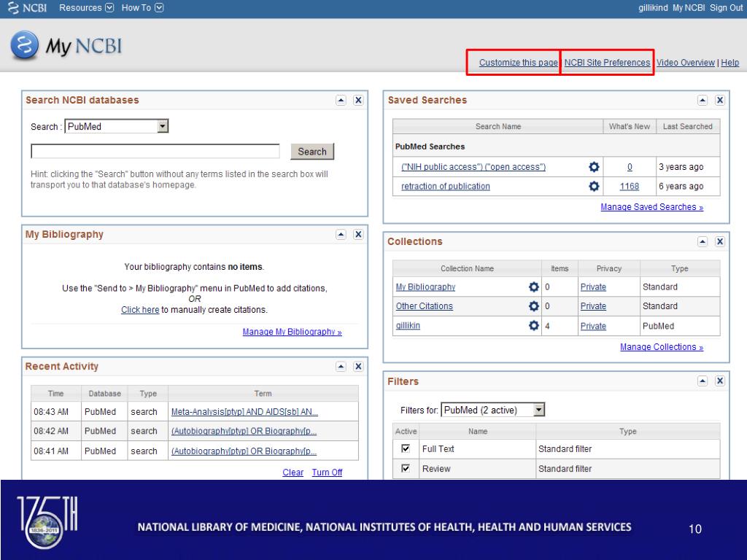The width and height of the screenshot is (747, 560).
Task: Click the My NCBI blue sphere logo
Action: 24,45
